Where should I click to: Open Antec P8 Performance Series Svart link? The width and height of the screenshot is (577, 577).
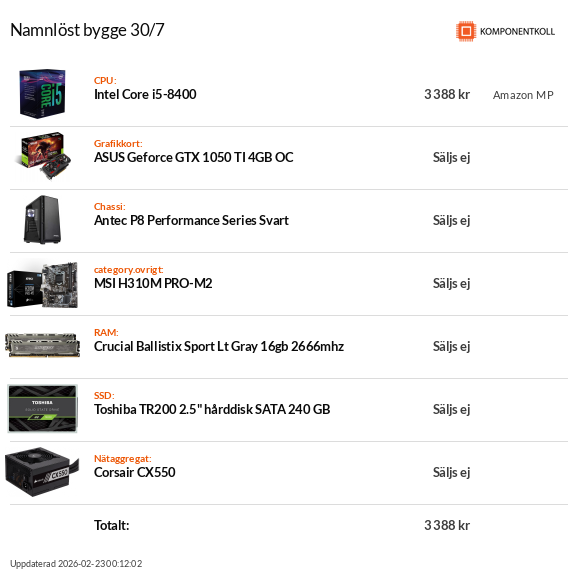(x=191, y=220)
